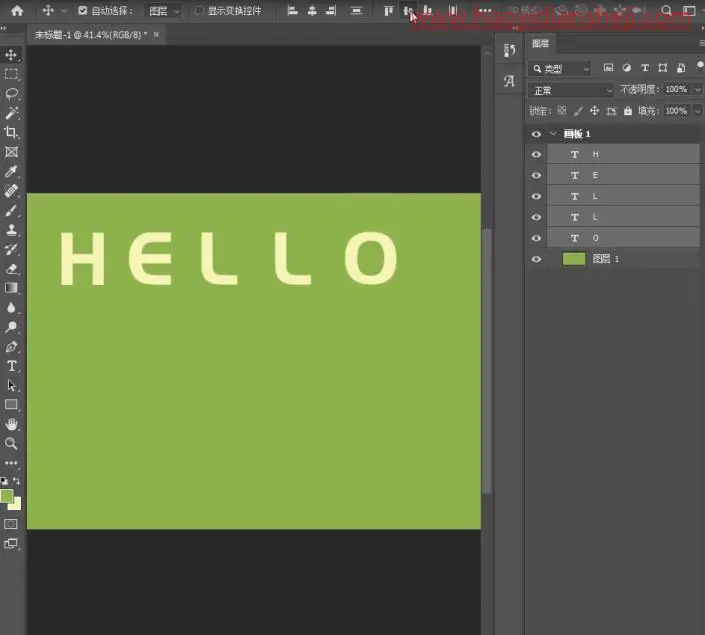Click the align top edges icon
The height and width of the screenshot is (635, 705).
pyautogui.click(x=388, y=10)
